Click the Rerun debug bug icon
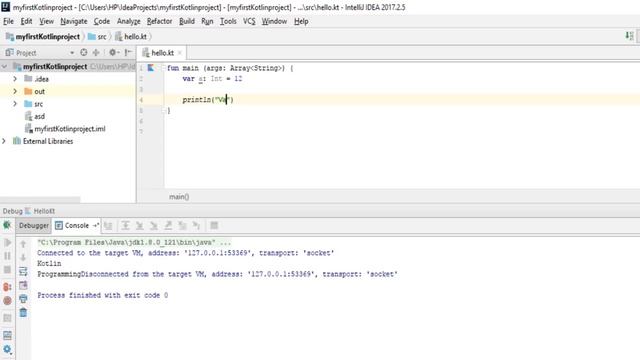This screenshot has width=640, height=360. pos(7,225)
